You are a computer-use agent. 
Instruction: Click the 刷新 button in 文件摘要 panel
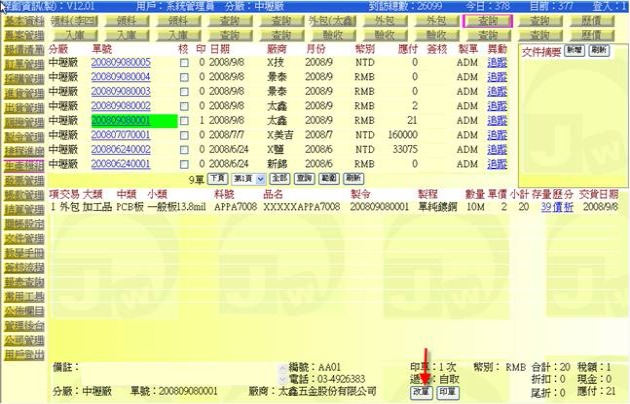(x=598, y=49)
